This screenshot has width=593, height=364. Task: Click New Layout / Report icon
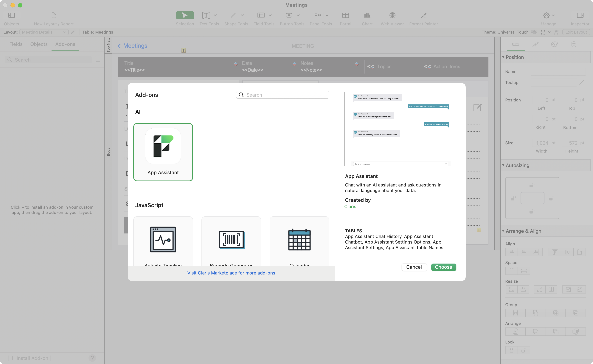pos(54,15)
